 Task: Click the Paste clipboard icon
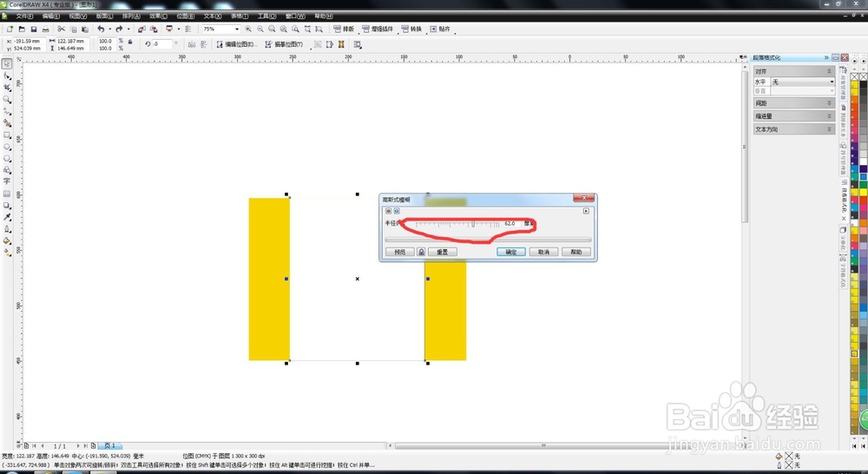click(x=85, y=29)
